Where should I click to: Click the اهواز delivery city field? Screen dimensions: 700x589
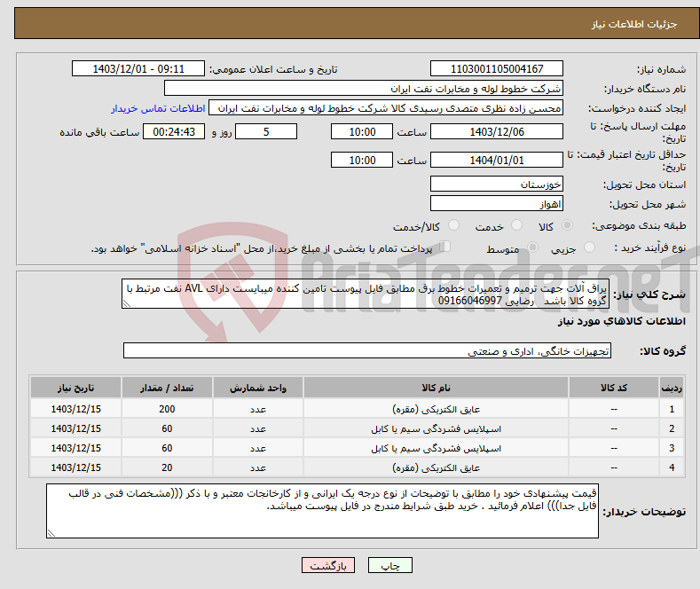(x=496, y=204)
